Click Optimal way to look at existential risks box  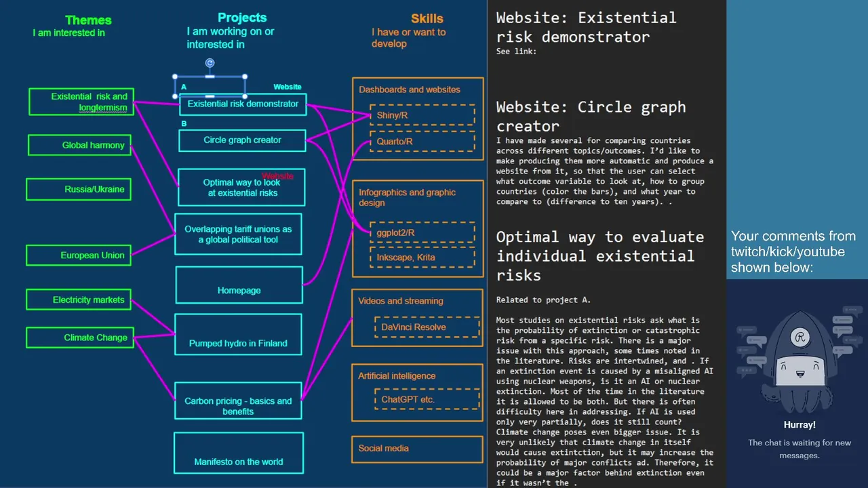coord(241,187)
